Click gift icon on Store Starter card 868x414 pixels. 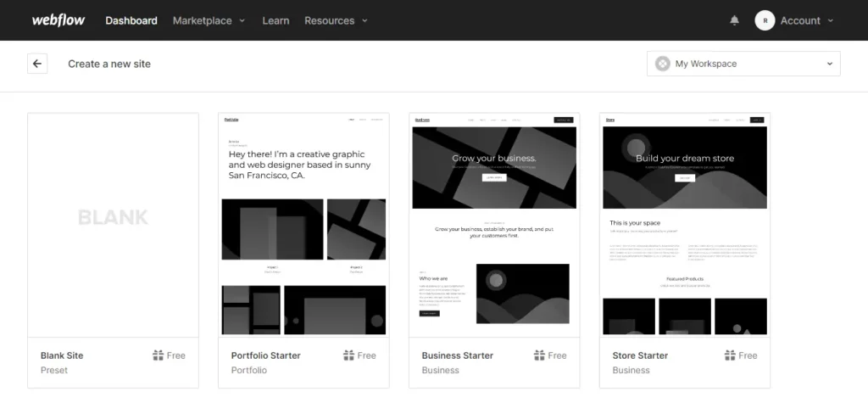730,355
